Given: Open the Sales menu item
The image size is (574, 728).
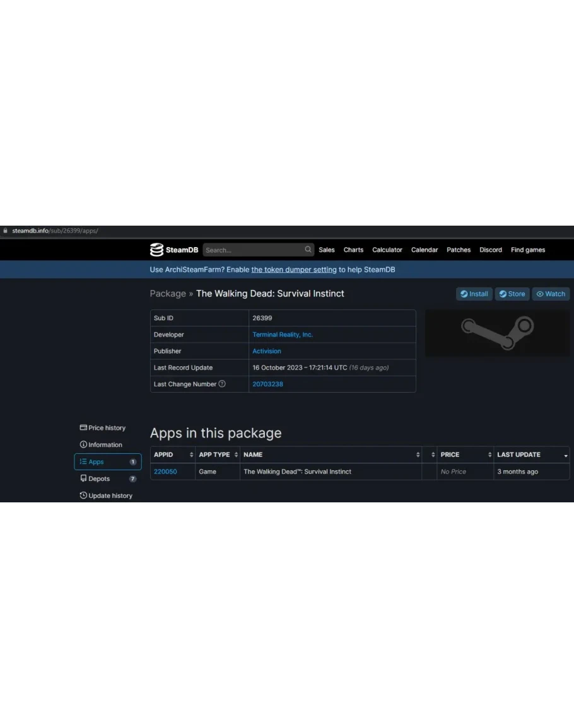Looking at the screenshot, I should tap(327, 250).
